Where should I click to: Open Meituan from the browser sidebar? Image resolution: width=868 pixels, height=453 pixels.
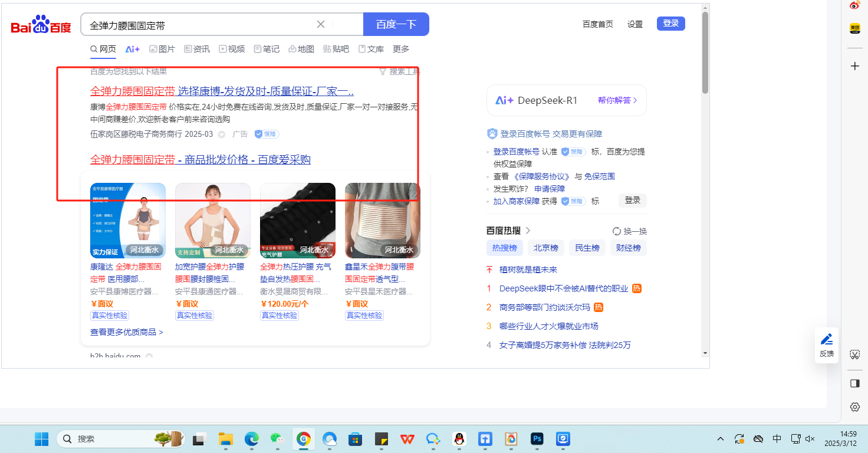click(854, 28)
